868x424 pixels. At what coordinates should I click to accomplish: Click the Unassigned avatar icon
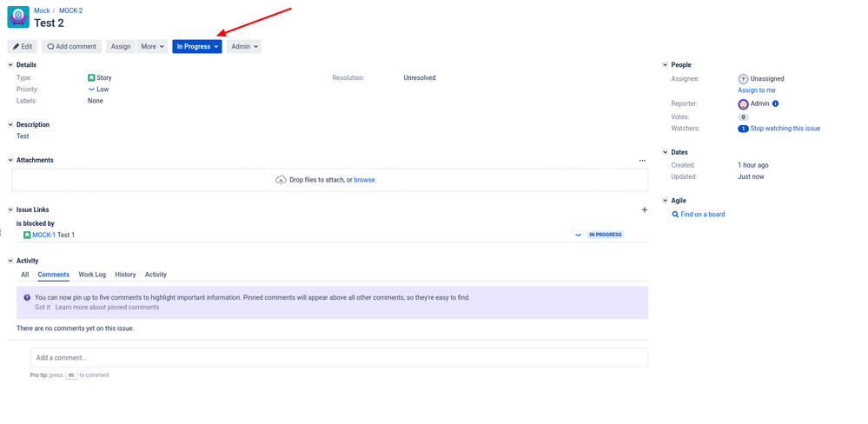(x=744, y=79)
